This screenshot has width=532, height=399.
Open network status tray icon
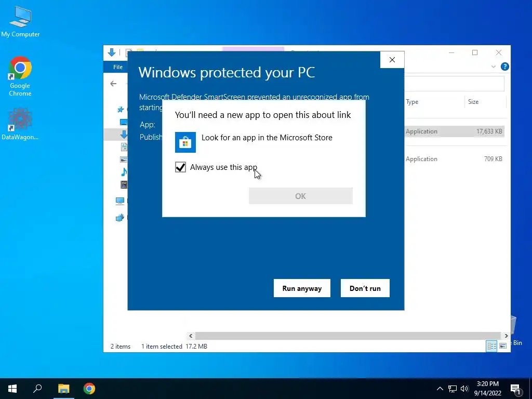pyautogui.click(x=453, y=389)
